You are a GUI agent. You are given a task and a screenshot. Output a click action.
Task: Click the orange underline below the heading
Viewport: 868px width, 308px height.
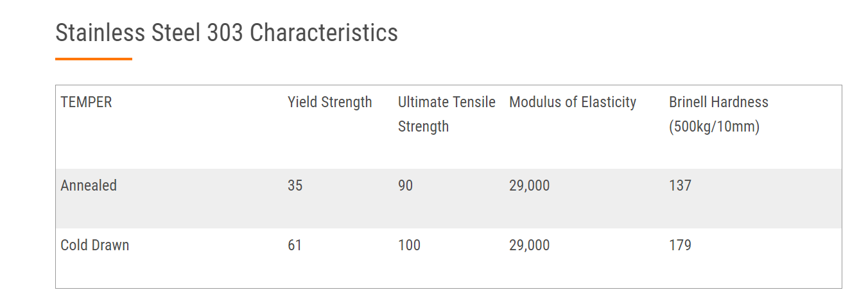pos(94,59)
